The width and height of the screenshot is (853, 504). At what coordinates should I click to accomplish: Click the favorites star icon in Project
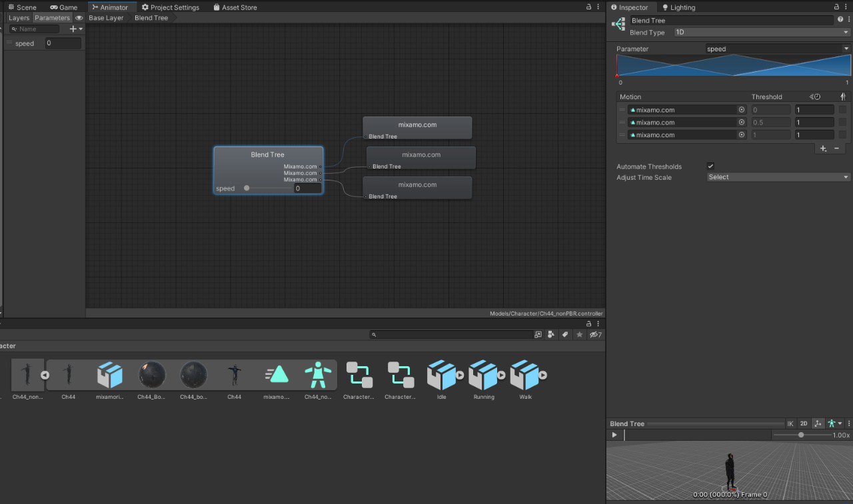pyautogui.click(x=579, y=334)
